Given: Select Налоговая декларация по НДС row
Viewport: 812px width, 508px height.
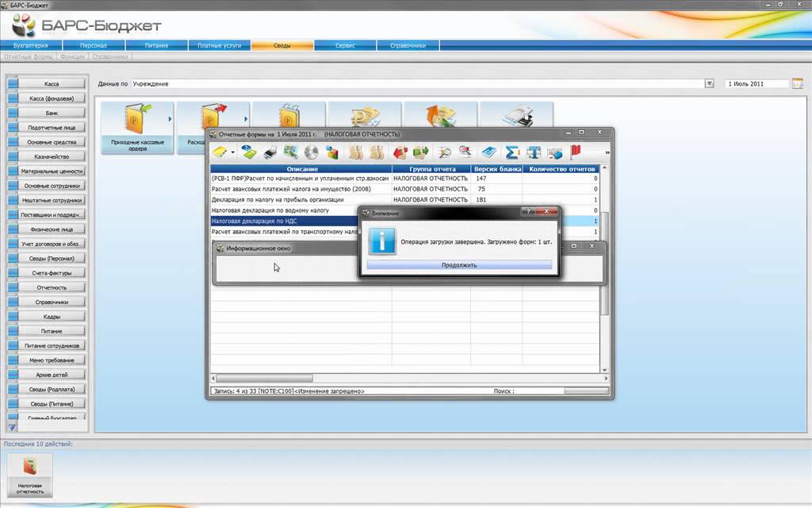Looking at the screenshot, I should tap(285, 221).
